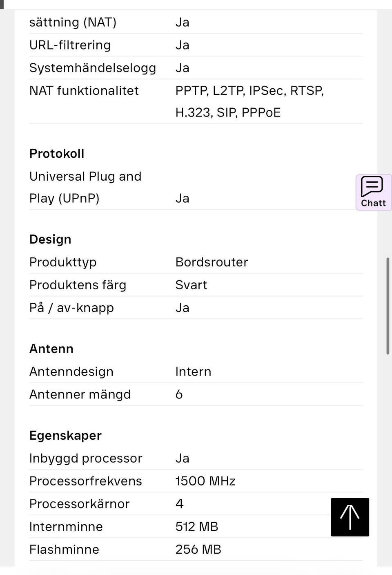Click the Antenner mängd label
The image size is (392, 575).
80,395
